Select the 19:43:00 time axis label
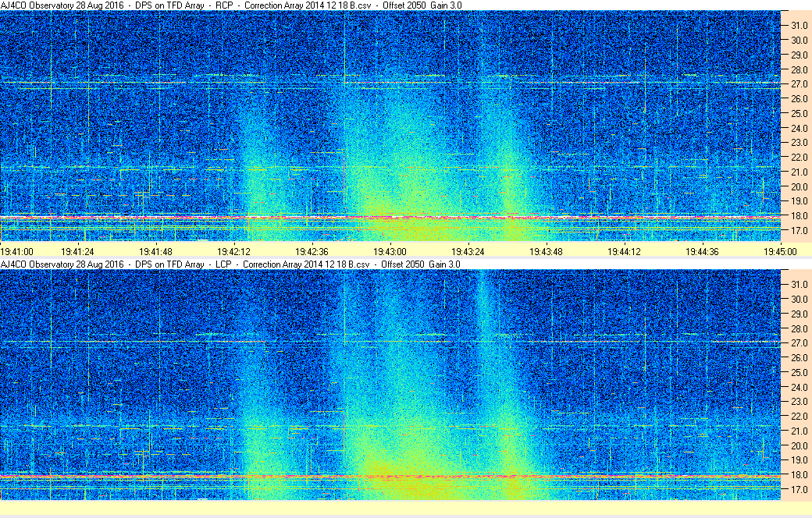The width and height of the screenshot is (812, 518). 390,252
